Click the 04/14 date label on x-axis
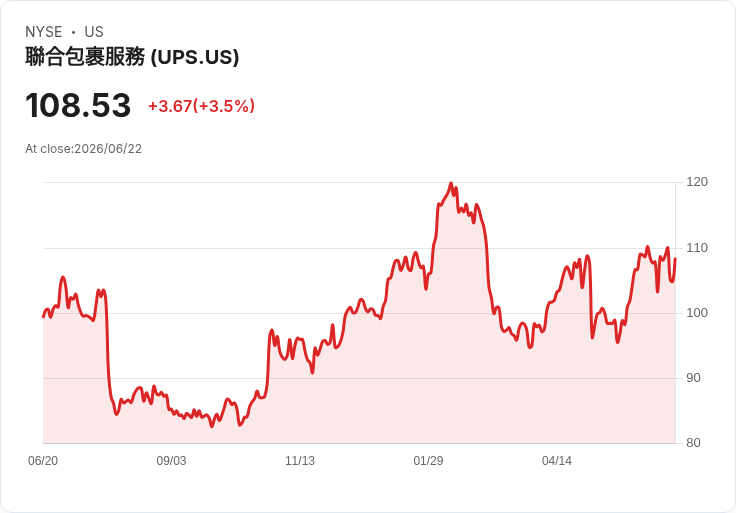Screen dimensions: 736x513 click(x=557, y=461)
